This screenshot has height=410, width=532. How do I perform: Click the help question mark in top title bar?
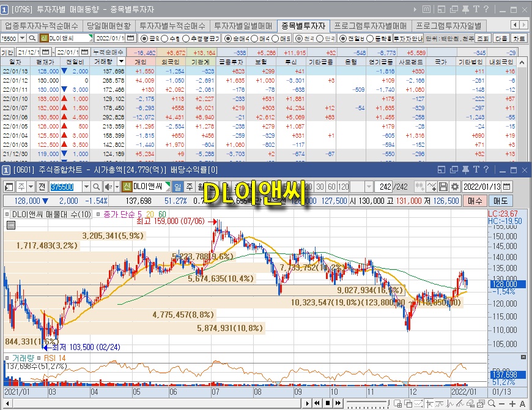[x=486, y=9]
